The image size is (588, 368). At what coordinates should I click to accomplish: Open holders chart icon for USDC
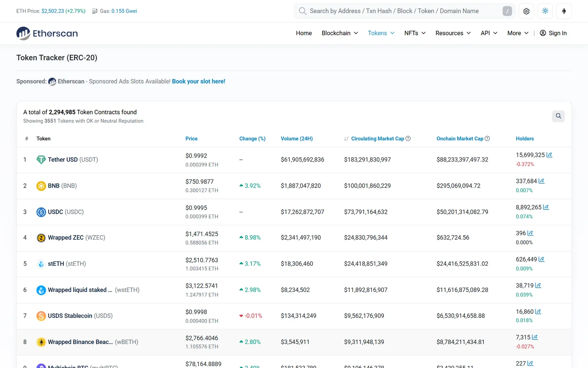(x=546, y=207)
